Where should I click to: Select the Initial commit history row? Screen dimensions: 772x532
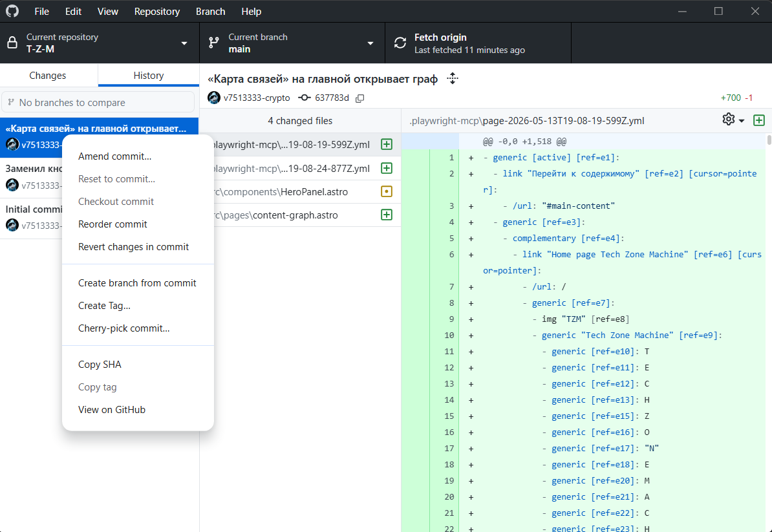[x=32, y=218]
